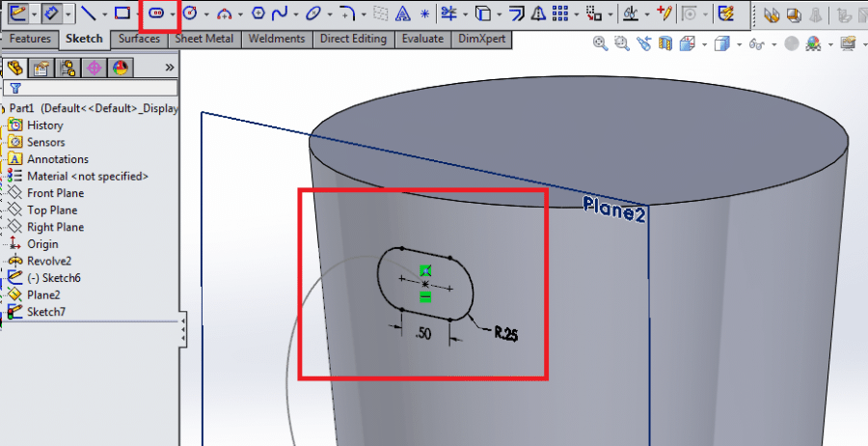Open the View Orientation dropdown arrow

(x=704, y=44)
